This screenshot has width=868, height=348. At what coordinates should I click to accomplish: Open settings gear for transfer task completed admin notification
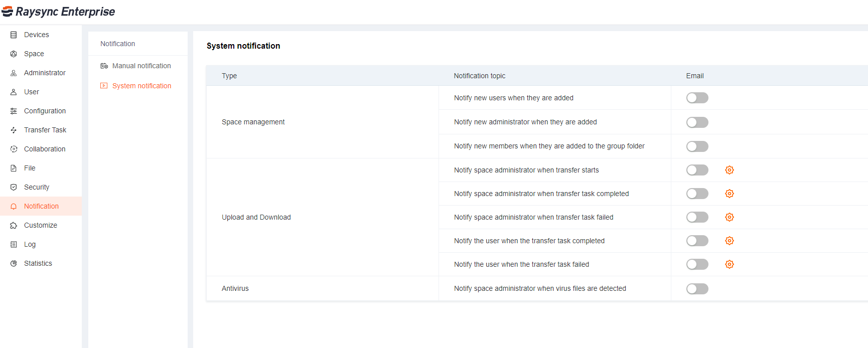[x=730, y=194]
